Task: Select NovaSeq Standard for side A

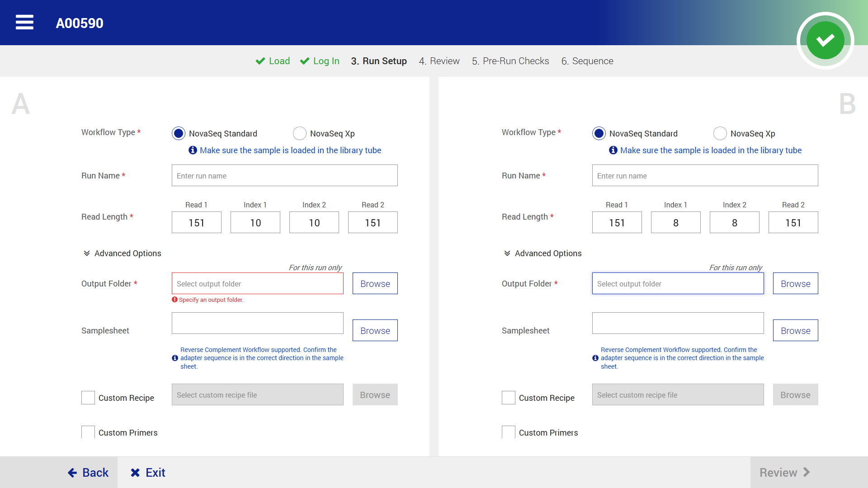Action: pyautogui.click(x=179, y=133)
